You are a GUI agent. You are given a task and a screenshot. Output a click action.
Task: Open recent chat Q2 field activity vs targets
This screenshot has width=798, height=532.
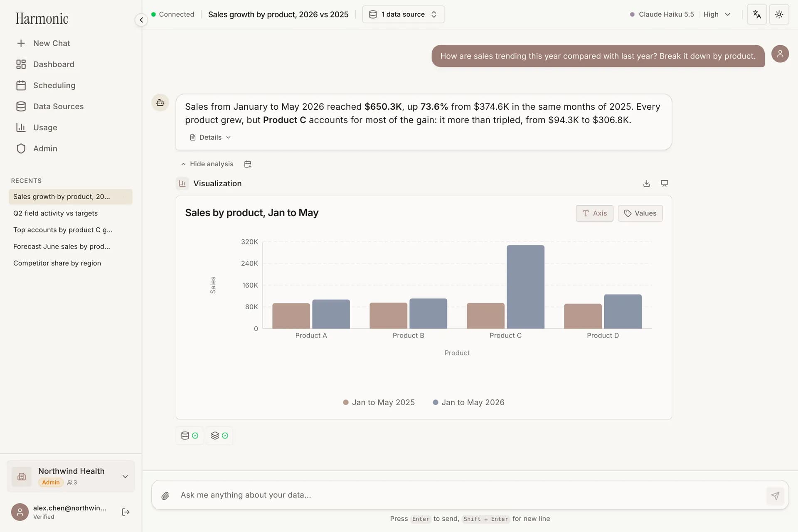click(x=71, y=213)
